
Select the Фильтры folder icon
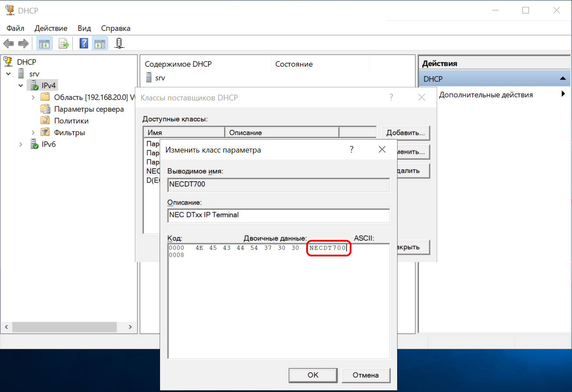[x=45, y=133]
